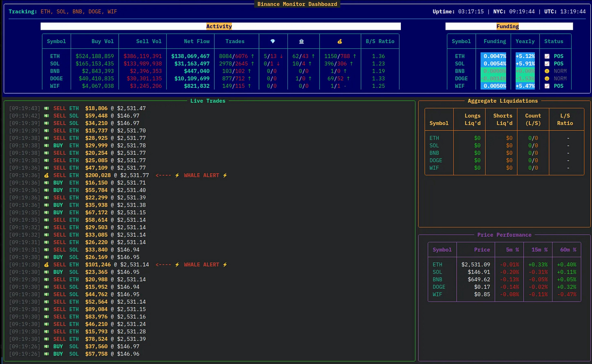Screen dimensions: 592x364
Task: Click the money bag column header in Activity
Action: click(340, 41)
